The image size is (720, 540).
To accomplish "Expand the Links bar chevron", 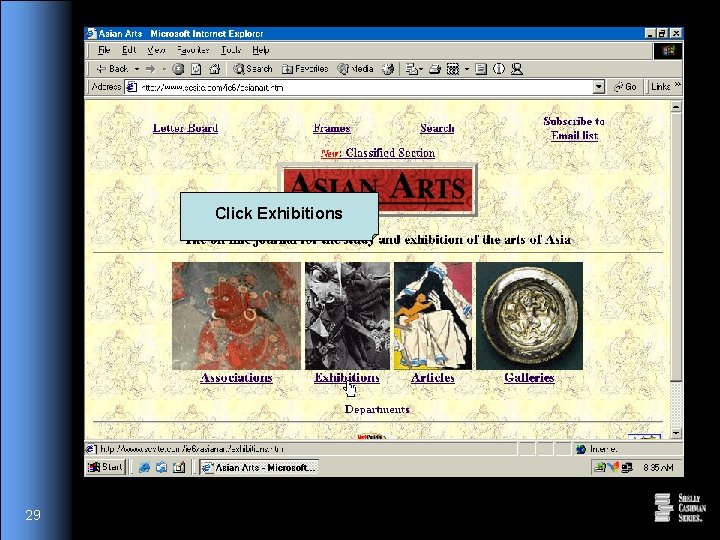I will coord(678,85).
